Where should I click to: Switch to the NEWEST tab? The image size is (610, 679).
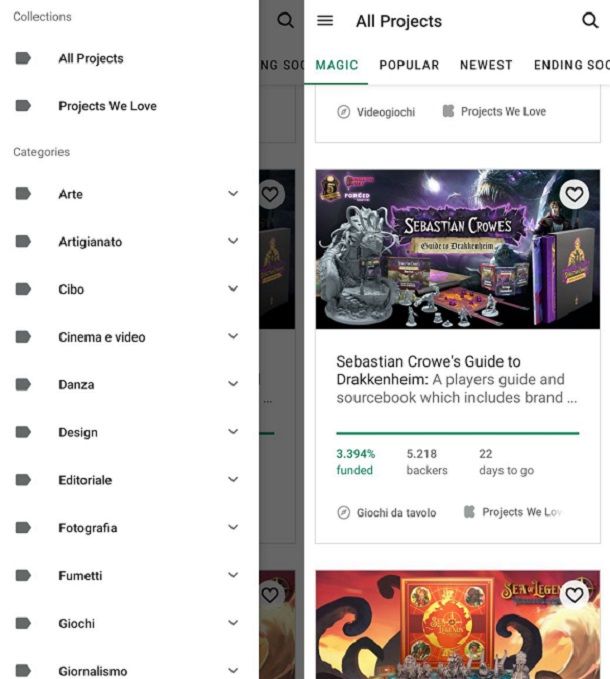coord(486,65)
